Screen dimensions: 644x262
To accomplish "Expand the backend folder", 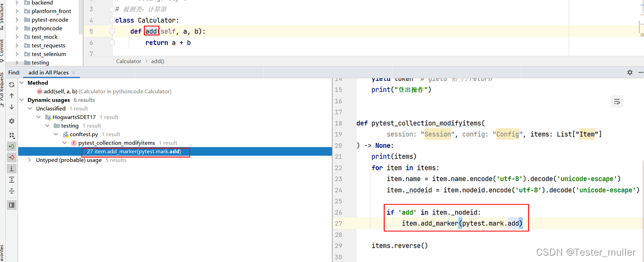I will coord(18,3).
